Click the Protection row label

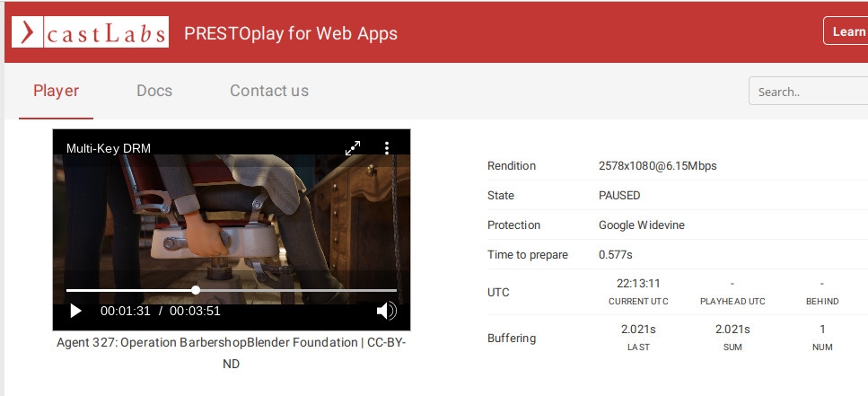pyautogui.click(x=513, y=224)
